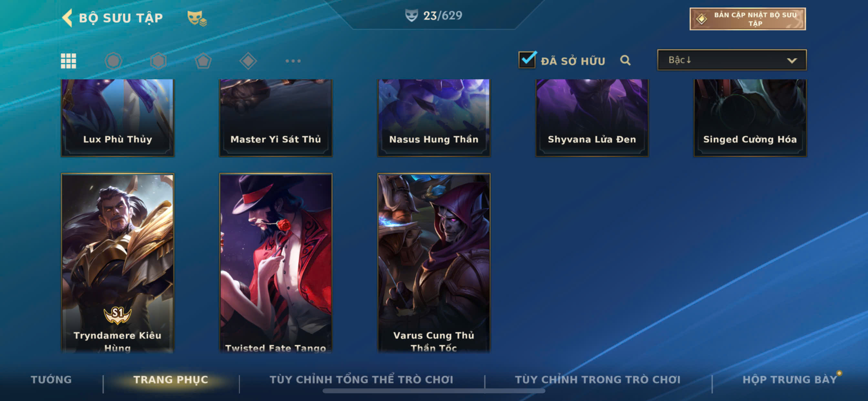The image size is (868, 401).
Task: Select the Tryndamere Kiêu Hùng skin card
Action: [118, 263]
